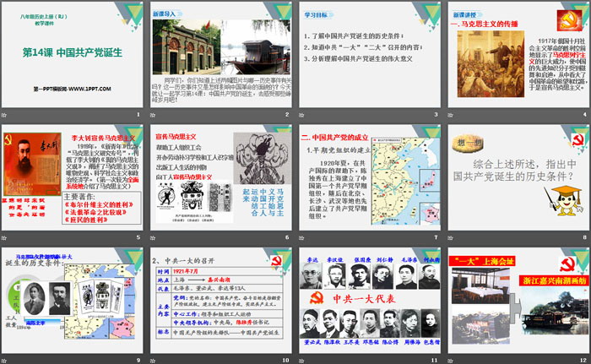Click slide number 10 label
Screen dimensions: 591x364
pyautogui.click(x=285, y=361)
